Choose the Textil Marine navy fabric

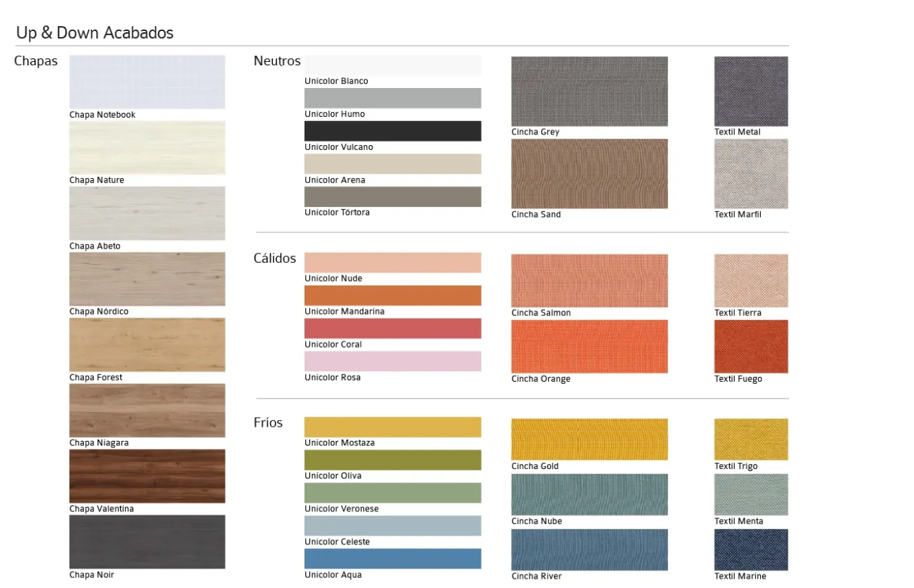(x=751, y=550)
